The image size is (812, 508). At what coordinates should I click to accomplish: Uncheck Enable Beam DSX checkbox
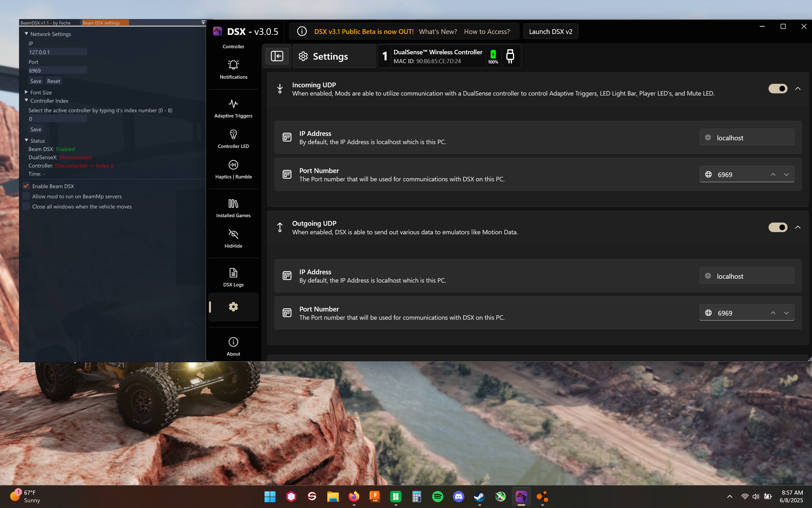26,186
